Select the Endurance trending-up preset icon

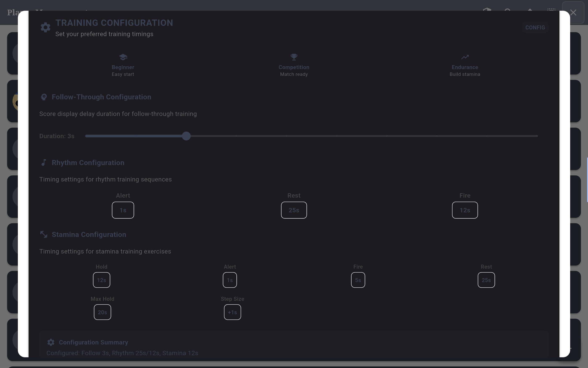click(465, 57)
